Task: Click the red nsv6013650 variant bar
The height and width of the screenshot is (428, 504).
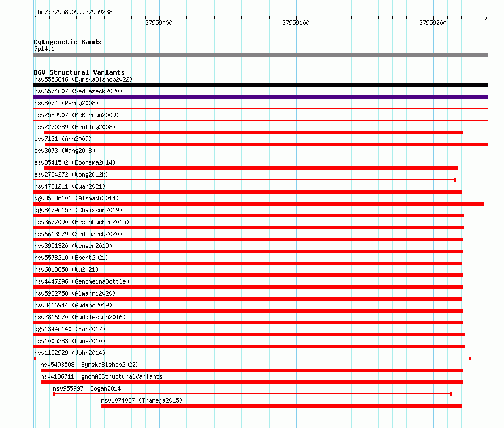Action: point(248,275)
